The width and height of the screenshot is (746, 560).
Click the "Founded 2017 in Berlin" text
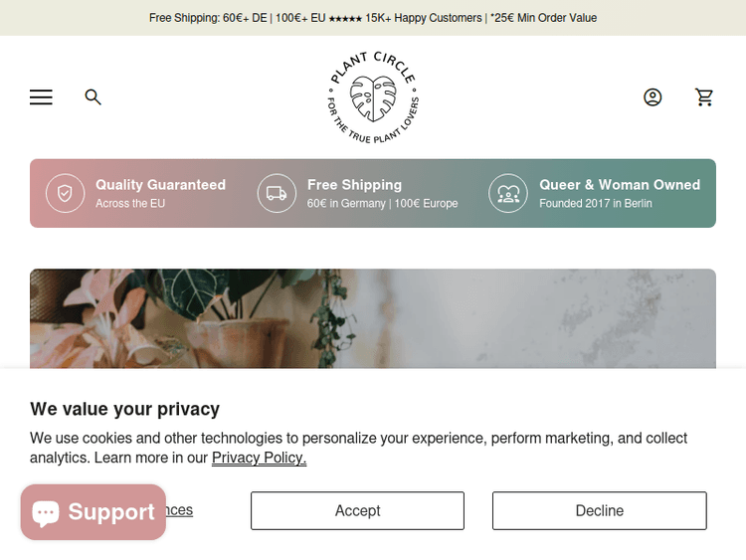tap(595, 204)
